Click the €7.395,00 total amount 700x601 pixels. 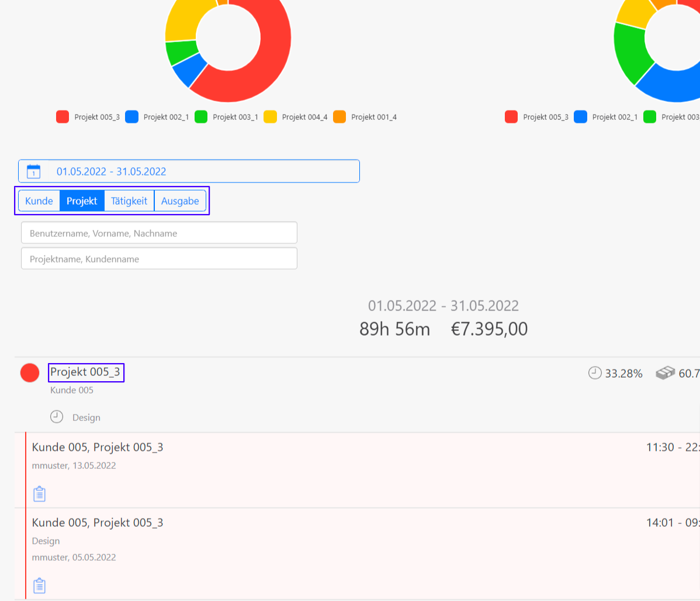tap(489, 329)
